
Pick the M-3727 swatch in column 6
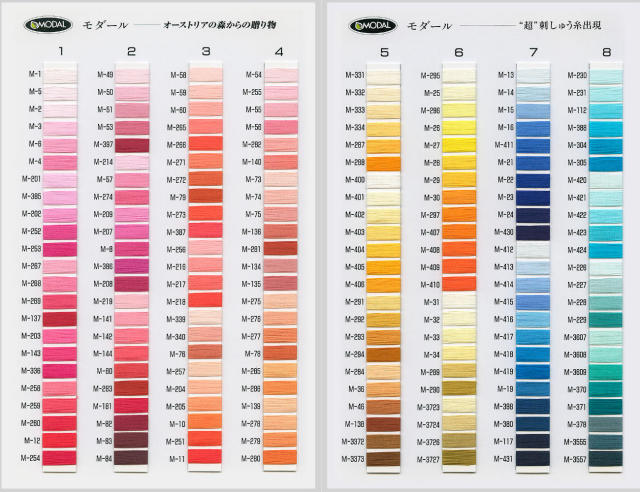pos(460,458)
